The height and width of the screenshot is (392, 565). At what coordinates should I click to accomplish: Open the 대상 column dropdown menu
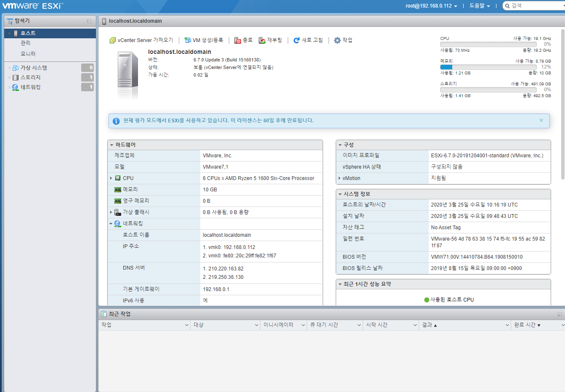coord(257,325)
